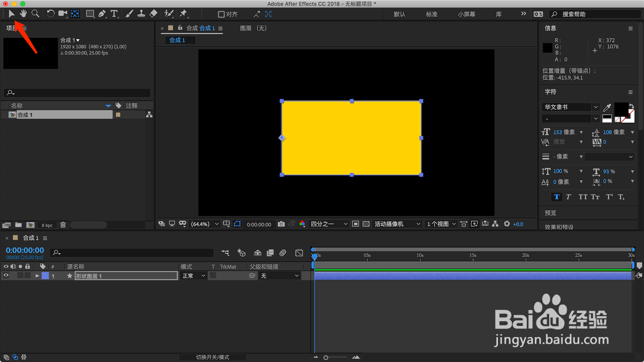This screenshot has width=644, height=362.
Task: Toggle faux italic in character panel
Action: pos(568,197)
